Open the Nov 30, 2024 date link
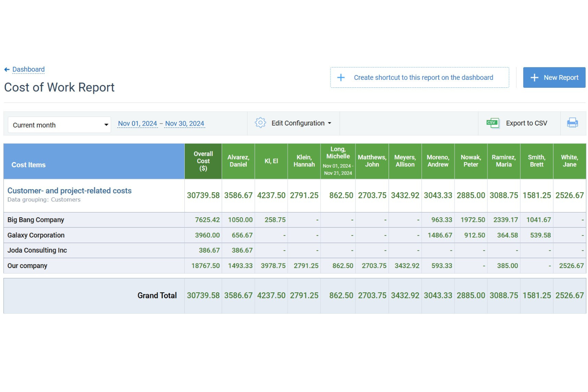The height and width of the screenshot is (392, 588). tap(184, 124)
